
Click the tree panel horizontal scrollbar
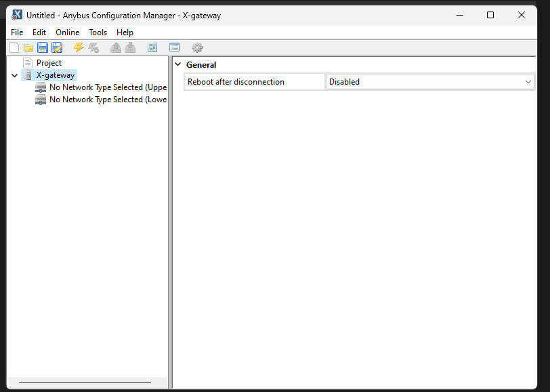coord(85,383)
